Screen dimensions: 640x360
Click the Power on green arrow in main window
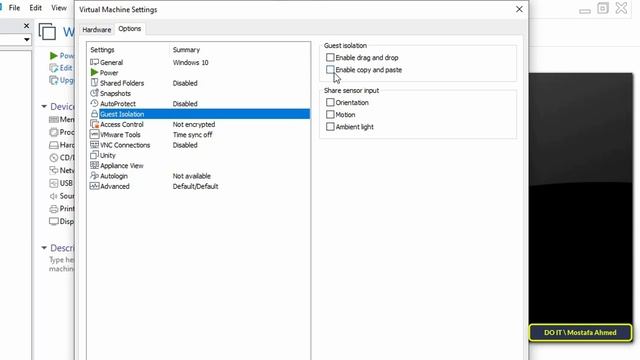tap(53, 56)
